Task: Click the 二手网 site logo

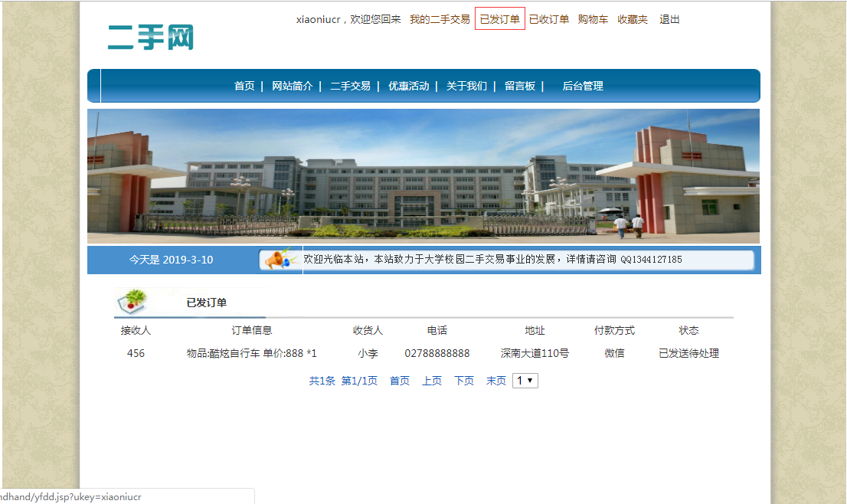Action: 151,38
